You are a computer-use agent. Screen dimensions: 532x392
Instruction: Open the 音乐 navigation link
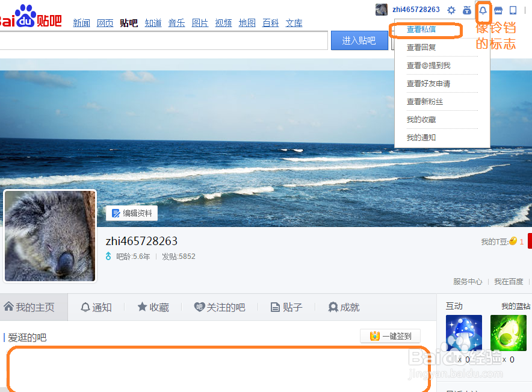click(x=176, y=23)
